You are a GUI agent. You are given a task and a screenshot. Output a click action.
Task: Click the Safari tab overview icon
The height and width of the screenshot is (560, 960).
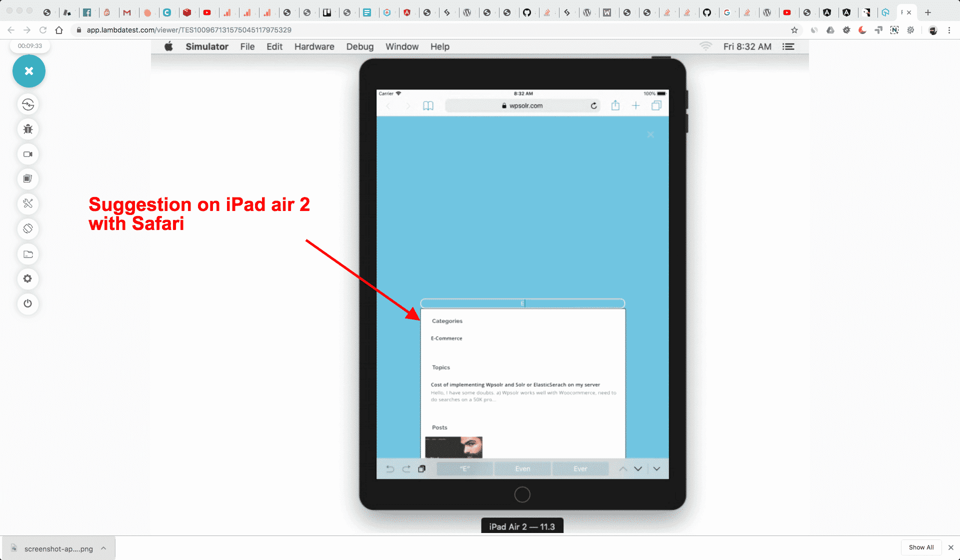(656, 105)
